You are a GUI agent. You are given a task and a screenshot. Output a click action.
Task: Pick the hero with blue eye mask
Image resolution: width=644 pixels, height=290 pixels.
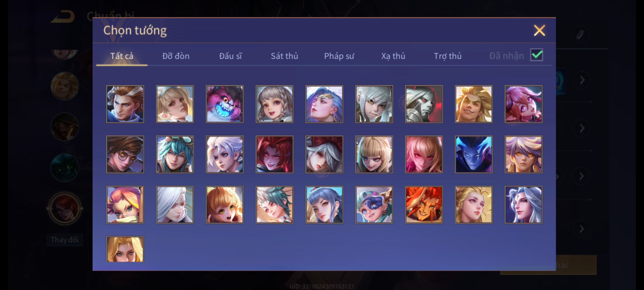click(374, 205)
